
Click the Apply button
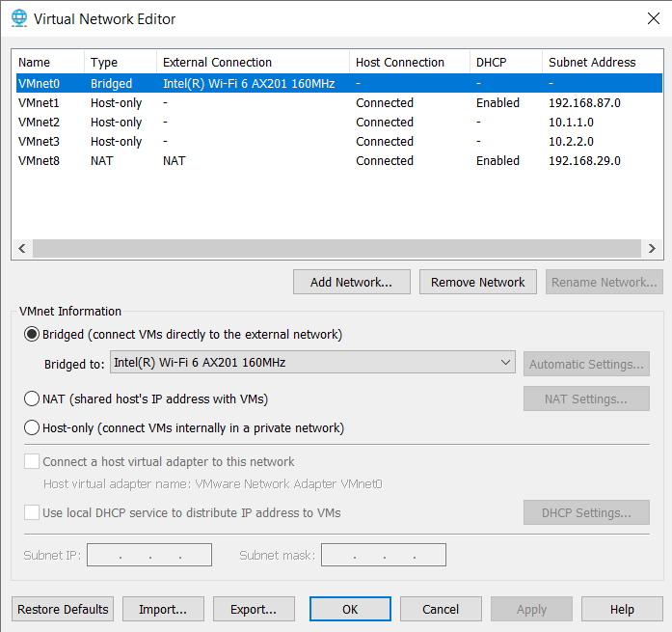click(531, 609)
